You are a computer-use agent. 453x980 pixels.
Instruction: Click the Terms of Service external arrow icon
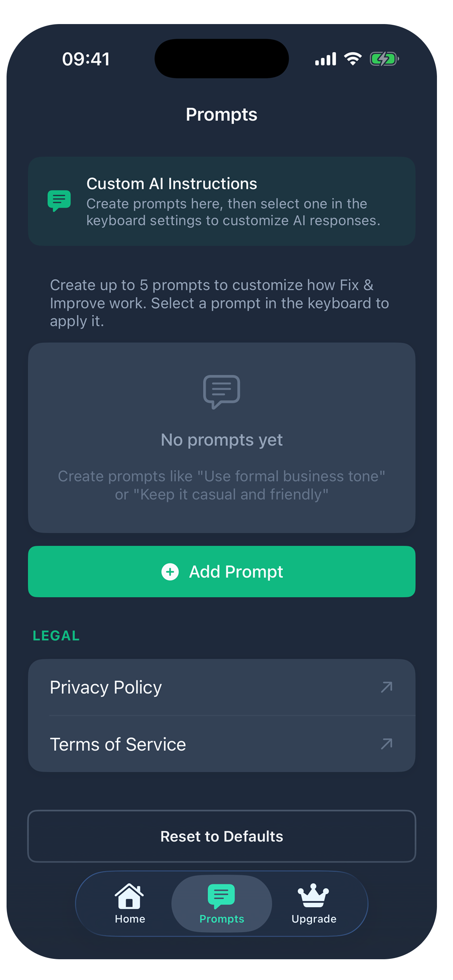(387, 744)
